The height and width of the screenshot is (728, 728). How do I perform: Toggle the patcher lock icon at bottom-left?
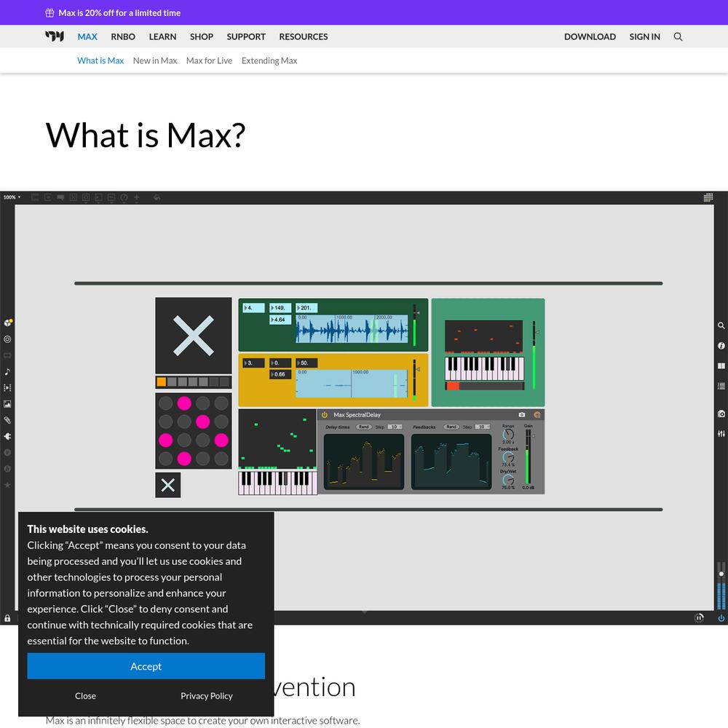pos(7,618)
